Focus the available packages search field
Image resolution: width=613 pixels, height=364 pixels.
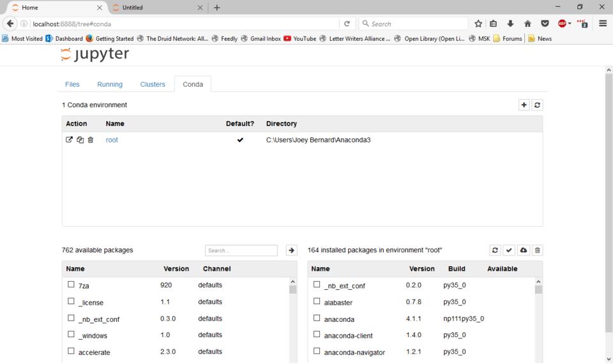pos(241,250)
